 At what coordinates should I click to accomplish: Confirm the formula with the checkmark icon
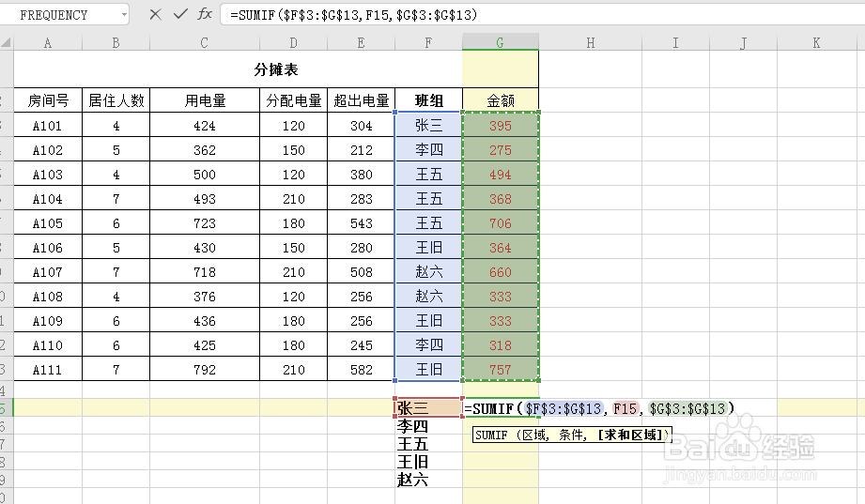180,14
